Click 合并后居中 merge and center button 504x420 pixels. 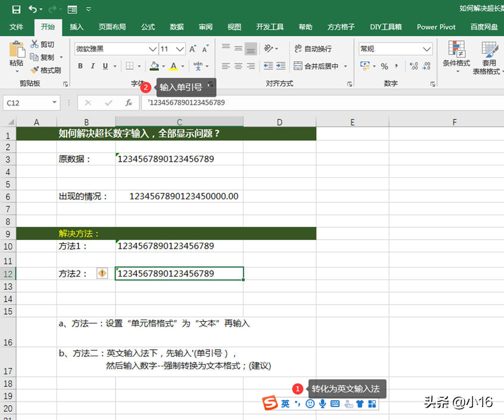(x=316, y=66)
